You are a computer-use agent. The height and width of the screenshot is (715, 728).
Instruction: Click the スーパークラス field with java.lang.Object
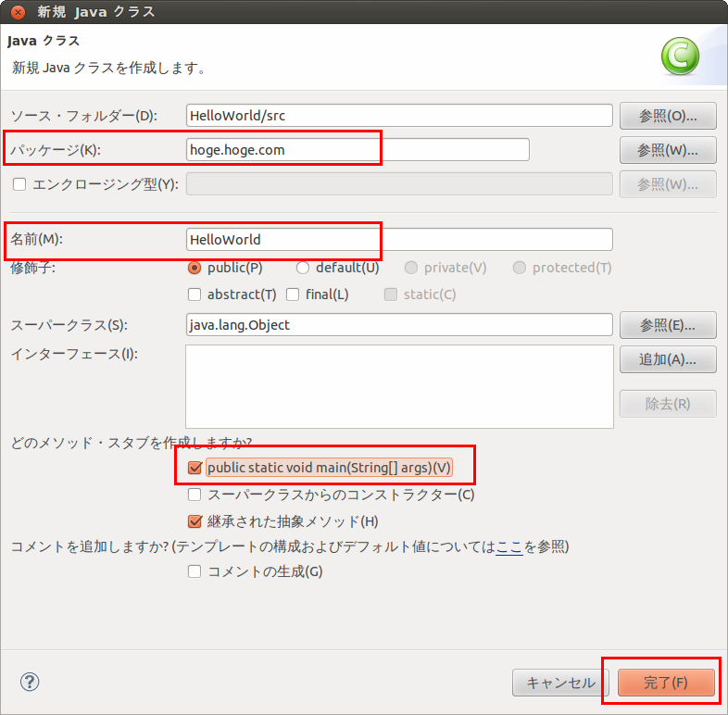pyautogui.click(x=399, y=324)
